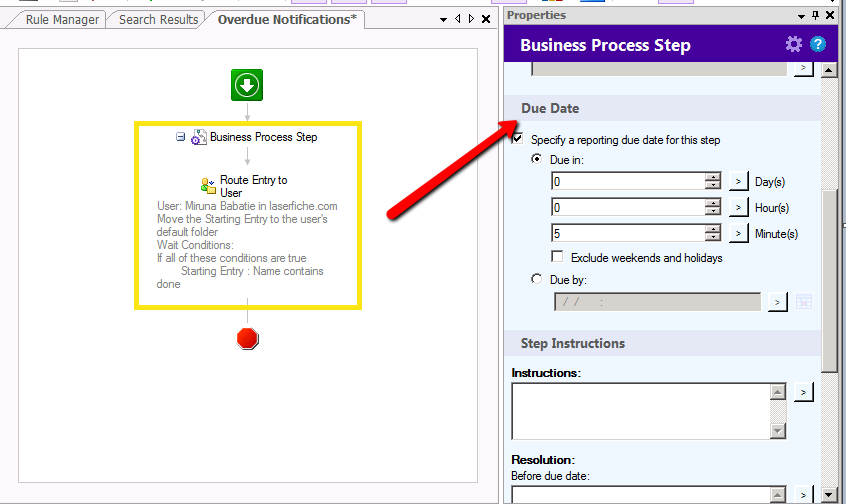Select the Due by radio button
This screenshot has height=504, width=846.
coord(536,279)
